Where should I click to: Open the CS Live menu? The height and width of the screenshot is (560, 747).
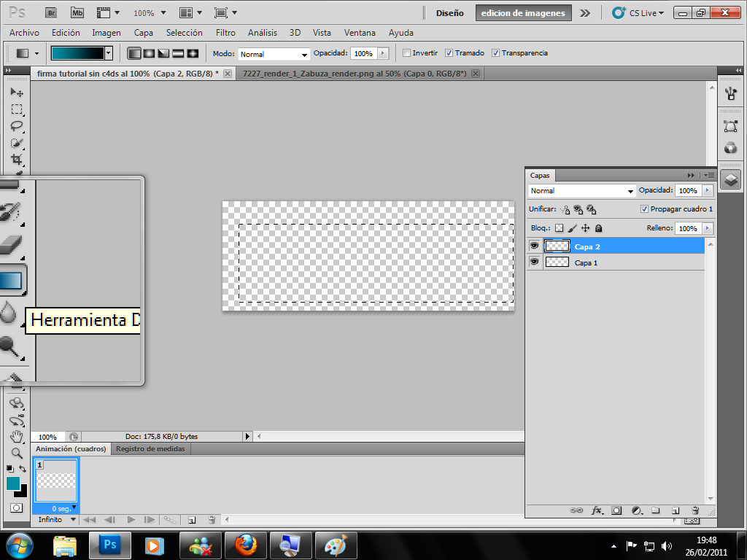(638, 13)
